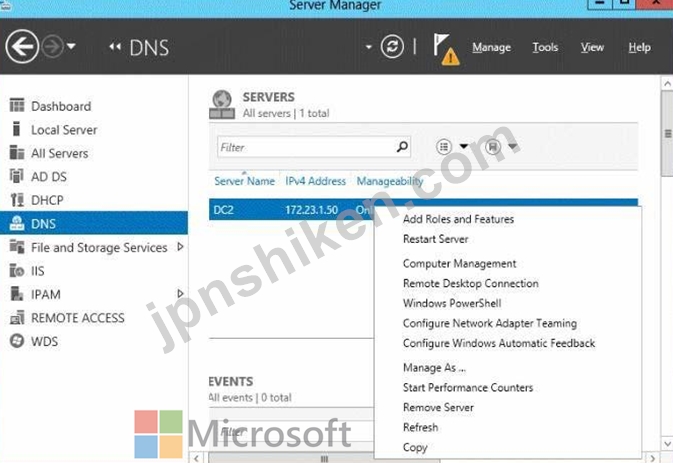Click horizontal scrollbar left arrow
Image resolution: width=673 pixels, height=463 pixels.
pyautogui.click(x=196, y=458)
